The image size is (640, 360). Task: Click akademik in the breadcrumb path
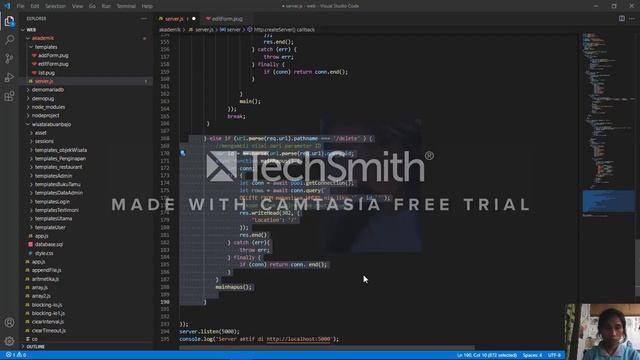(x=170, y=30)
